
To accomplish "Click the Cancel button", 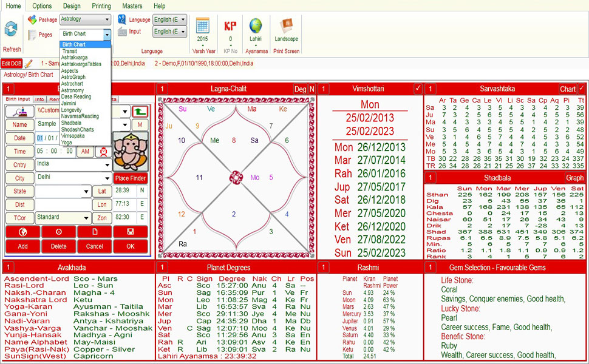I will pyautogui.click(x=95, y=246).
